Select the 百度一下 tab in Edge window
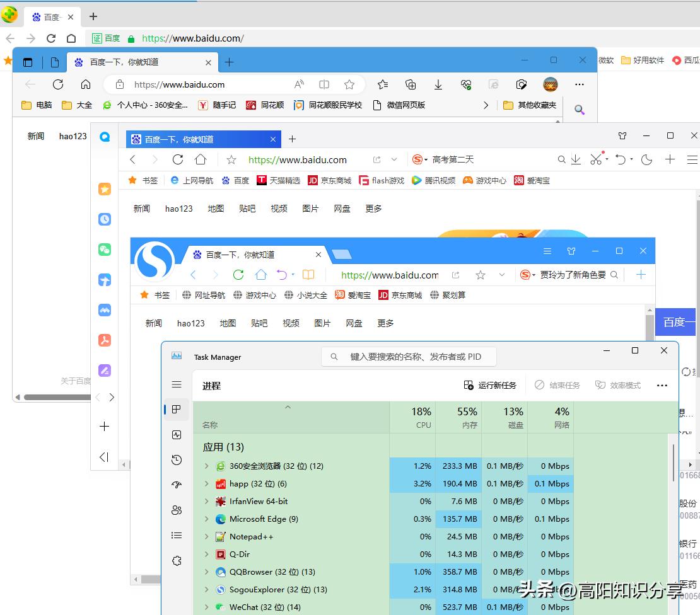 tap(143, 62)
